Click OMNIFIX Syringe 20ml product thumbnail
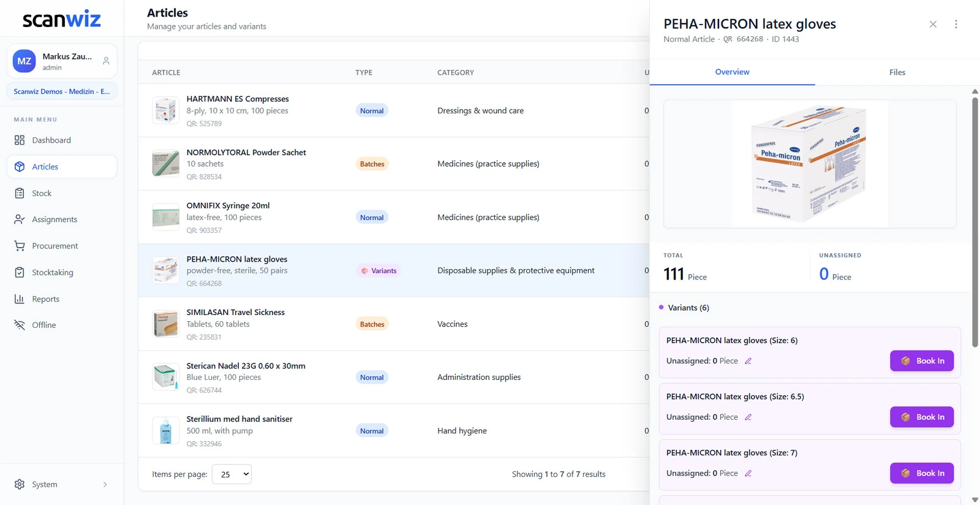The width and height of the screenshot is (980, 505). [x=165, y=217]
